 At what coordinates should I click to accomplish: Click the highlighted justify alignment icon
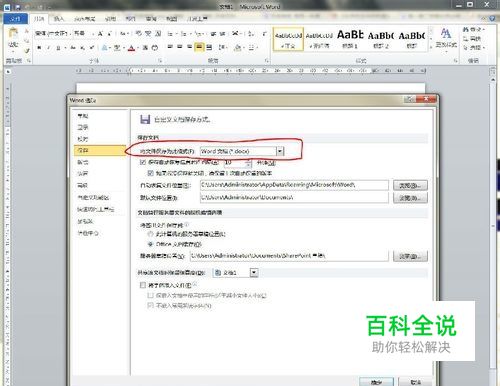199,47
